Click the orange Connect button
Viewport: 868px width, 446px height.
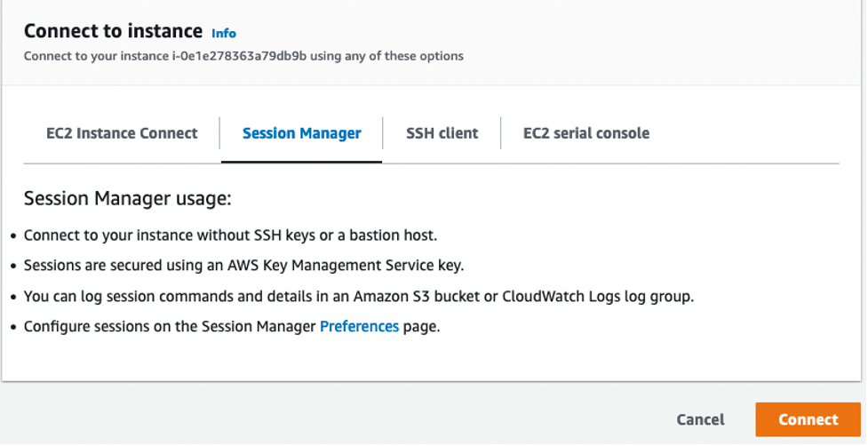tap(808, 419)
